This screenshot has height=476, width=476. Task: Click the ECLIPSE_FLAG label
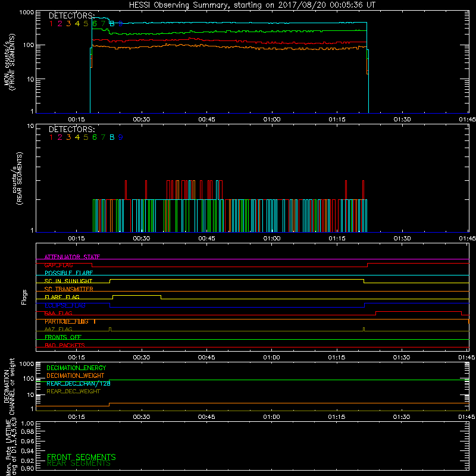click(x=65, y=305)
